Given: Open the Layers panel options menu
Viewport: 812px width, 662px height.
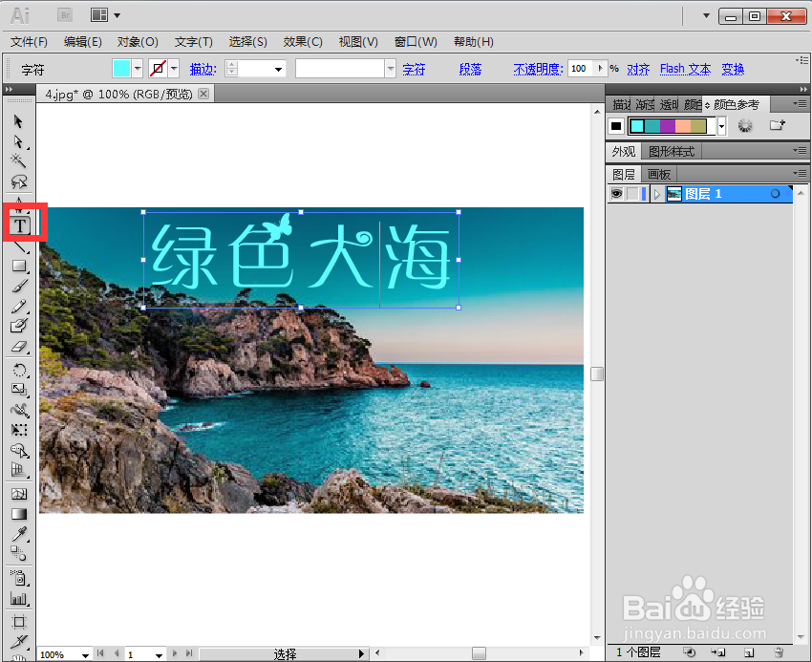Looking at the screenshot, I should 801,173.
